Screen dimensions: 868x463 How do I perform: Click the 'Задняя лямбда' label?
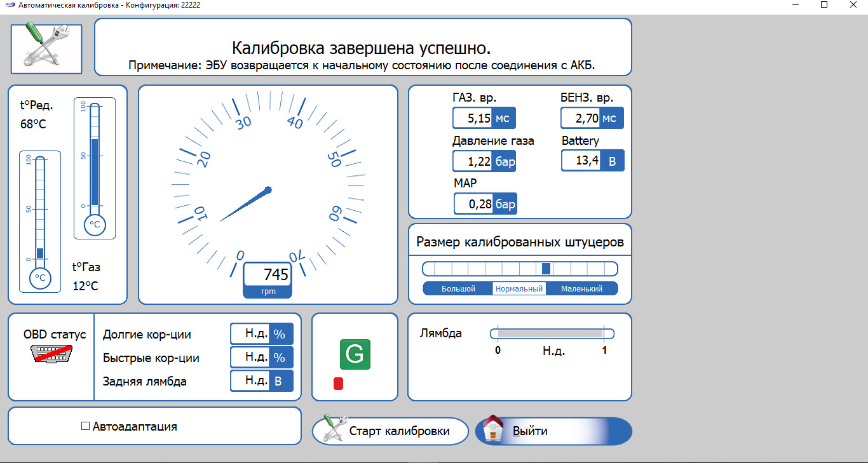pos(145,381)
